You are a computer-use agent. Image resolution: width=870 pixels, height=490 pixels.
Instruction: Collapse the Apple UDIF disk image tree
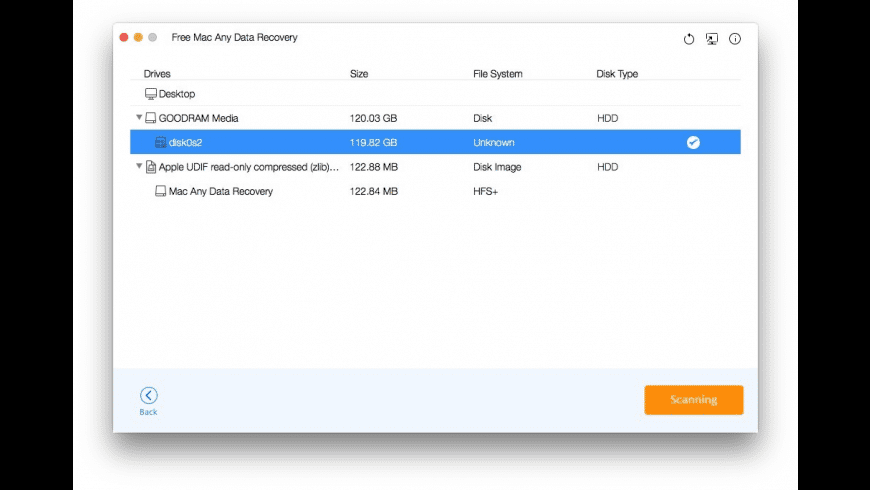click(139, 166)
